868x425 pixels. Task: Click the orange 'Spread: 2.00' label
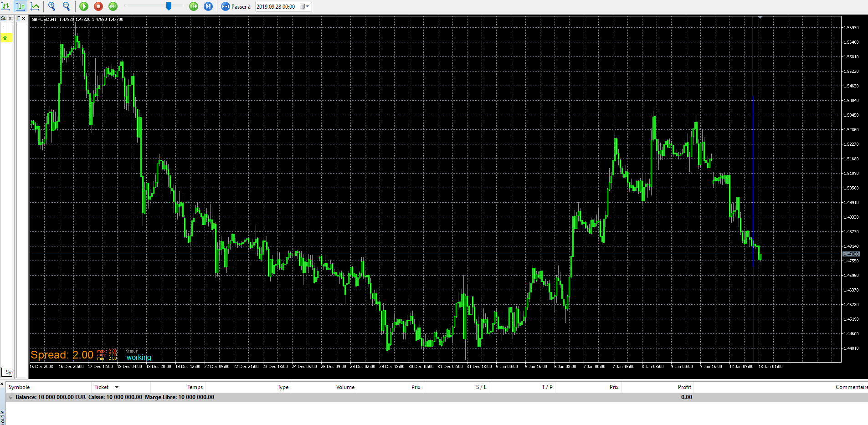click(x=62, y=355)
